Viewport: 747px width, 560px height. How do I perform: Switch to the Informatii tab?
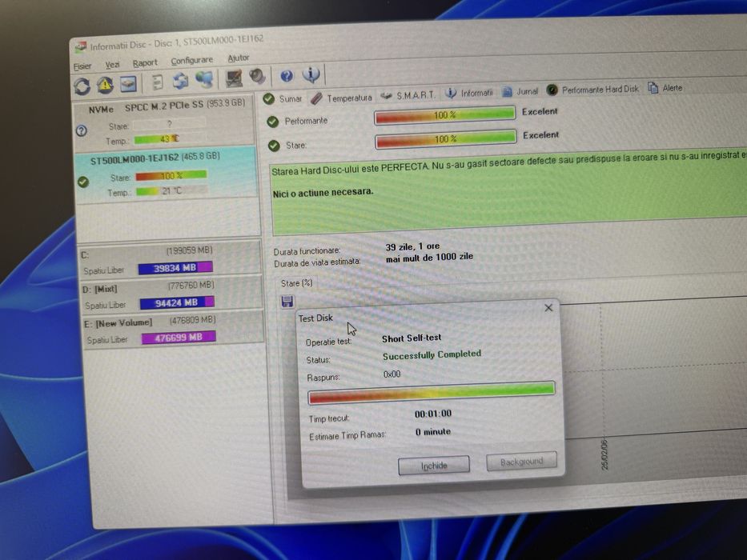pos(469,94)
